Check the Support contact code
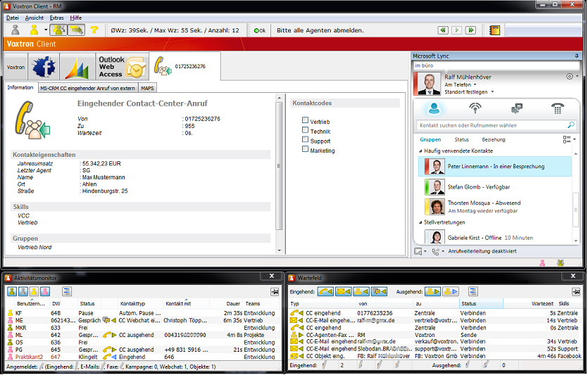The image size is (588, 375). (305, 140)
